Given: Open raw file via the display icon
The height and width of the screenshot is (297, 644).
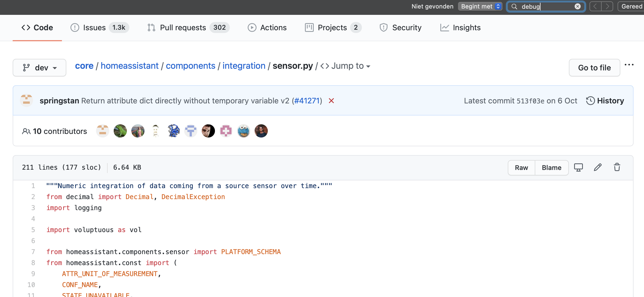Looking at the screenshot, I should pos(578,167).
